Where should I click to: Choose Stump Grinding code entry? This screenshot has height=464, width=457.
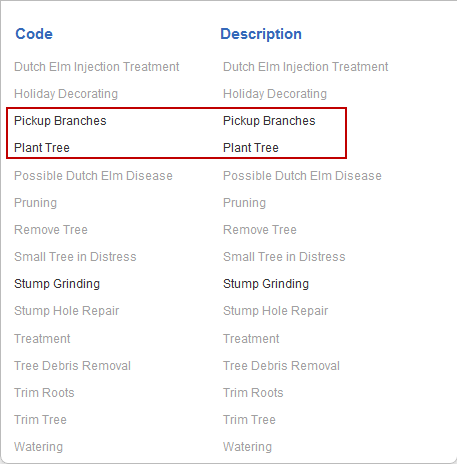[x=57, y=284]
